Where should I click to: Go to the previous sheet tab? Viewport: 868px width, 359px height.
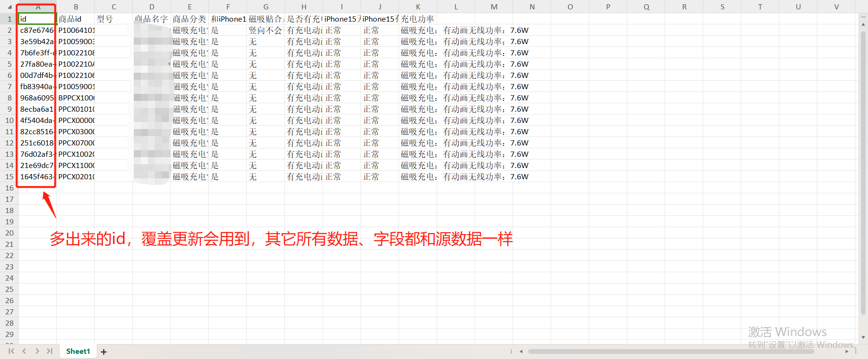24,351
